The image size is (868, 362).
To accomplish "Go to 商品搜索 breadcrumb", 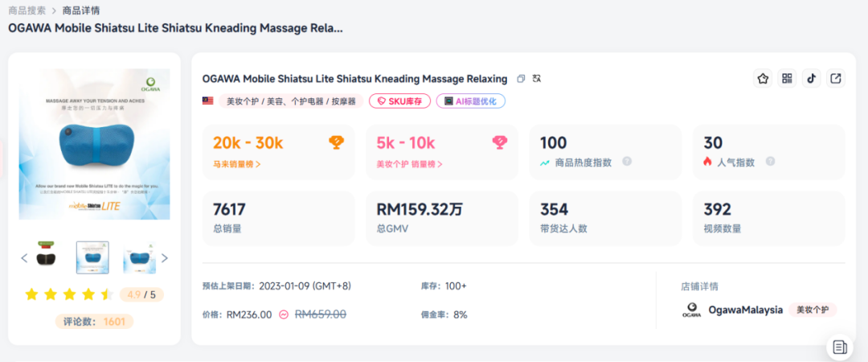I will pos(27,10).
